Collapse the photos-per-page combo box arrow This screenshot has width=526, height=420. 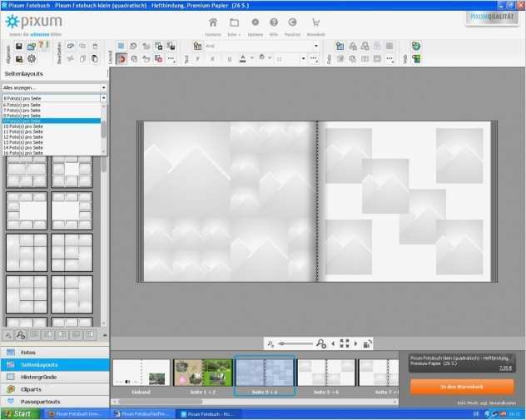(x=103, y=98)
